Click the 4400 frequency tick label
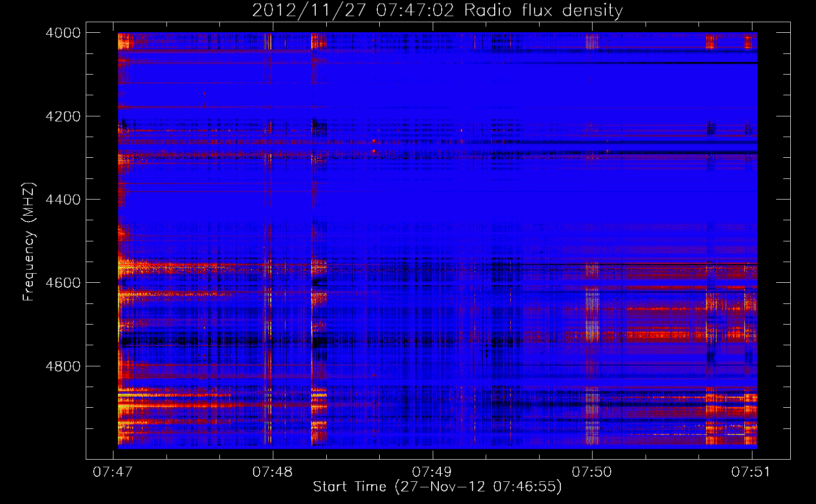Viewport: 816px width, 504px height. [63, 200]
